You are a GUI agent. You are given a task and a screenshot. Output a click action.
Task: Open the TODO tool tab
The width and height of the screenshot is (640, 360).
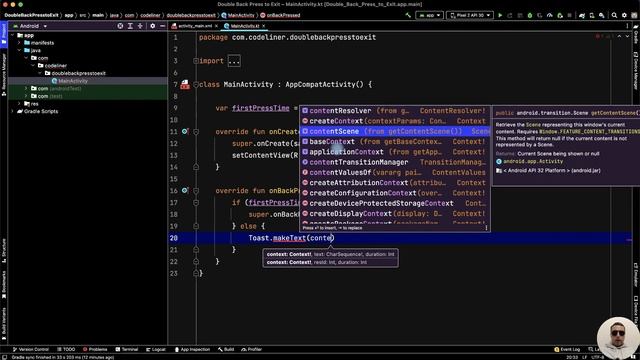coord(66,349)
